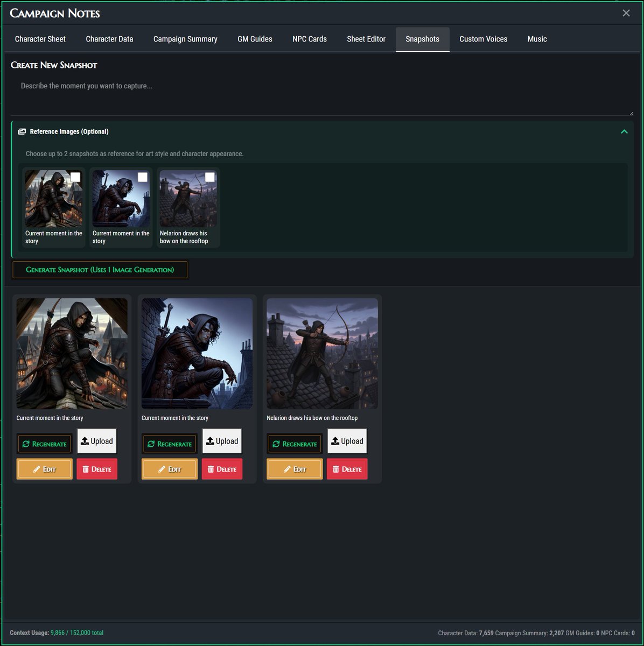Screen dimensions: 644x646
Task: Switch to the Character Sheet tab
Action: click(x=40, y=39)
